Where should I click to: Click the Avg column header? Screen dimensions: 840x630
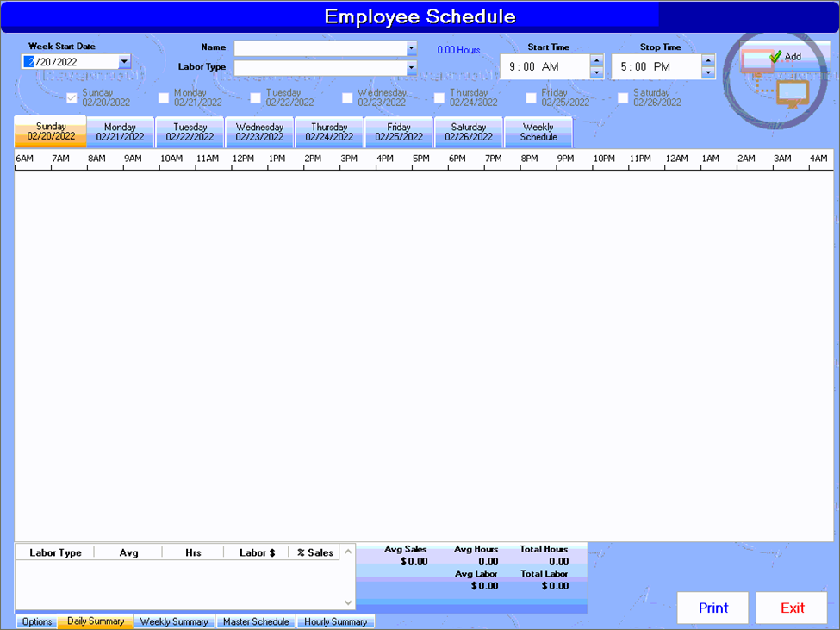[x=128, y=552]
